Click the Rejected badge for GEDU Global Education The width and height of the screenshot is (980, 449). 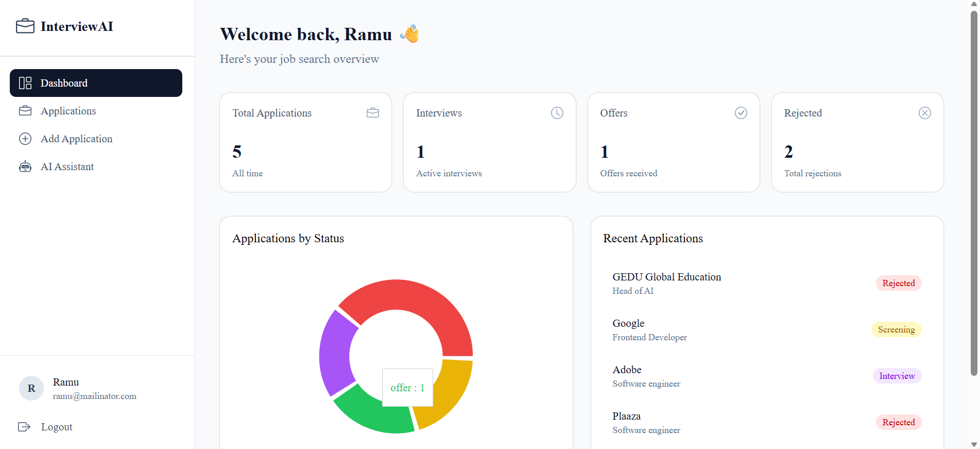click(x=899, y=283)
